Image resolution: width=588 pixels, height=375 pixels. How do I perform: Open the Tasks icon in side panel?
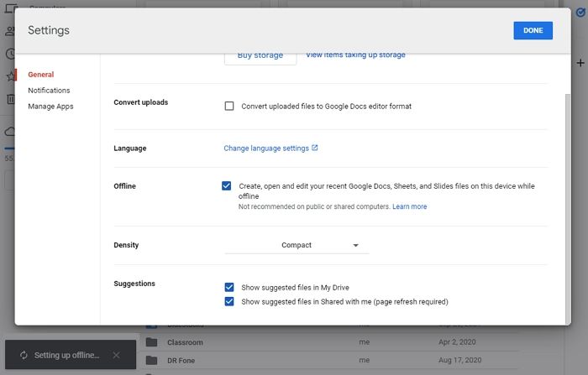tap(580, 12)
